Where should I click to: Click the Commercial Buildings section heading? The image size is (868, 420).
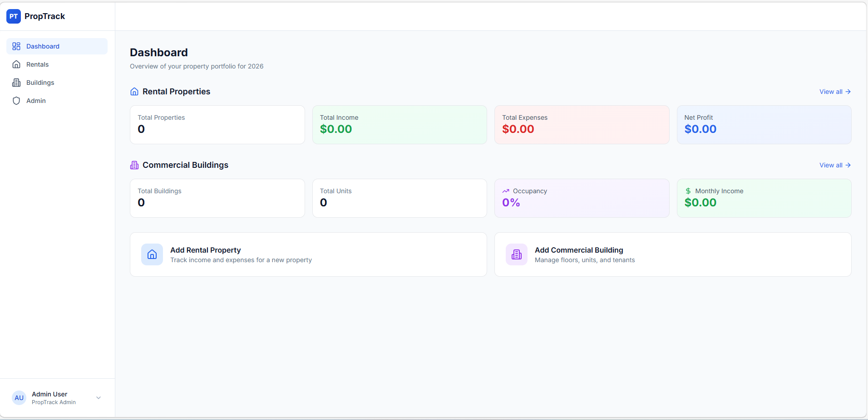pyautogui.click(x=185, y=165)
